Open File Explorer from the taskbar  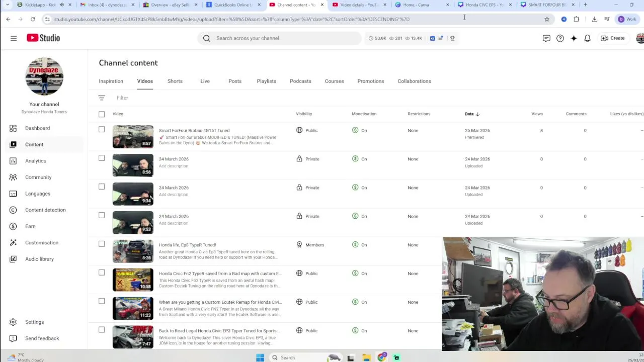(366, 357)
